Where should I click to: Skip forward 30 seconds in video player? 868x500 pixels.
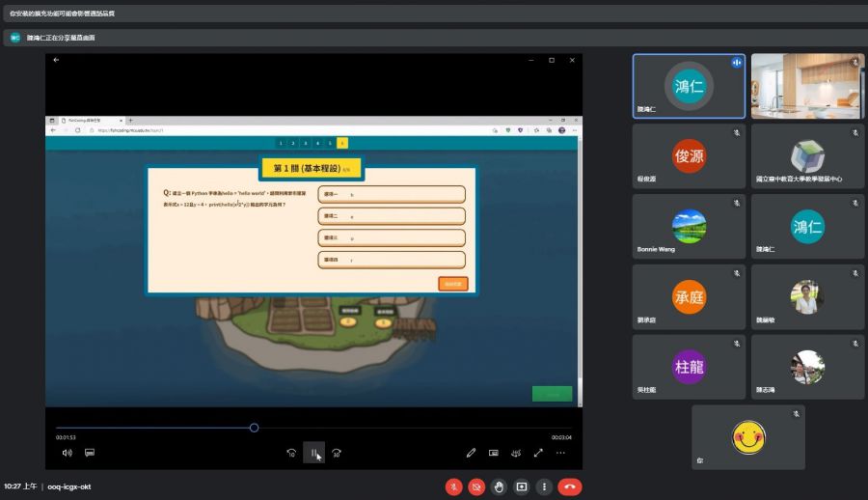coord(337,453)
